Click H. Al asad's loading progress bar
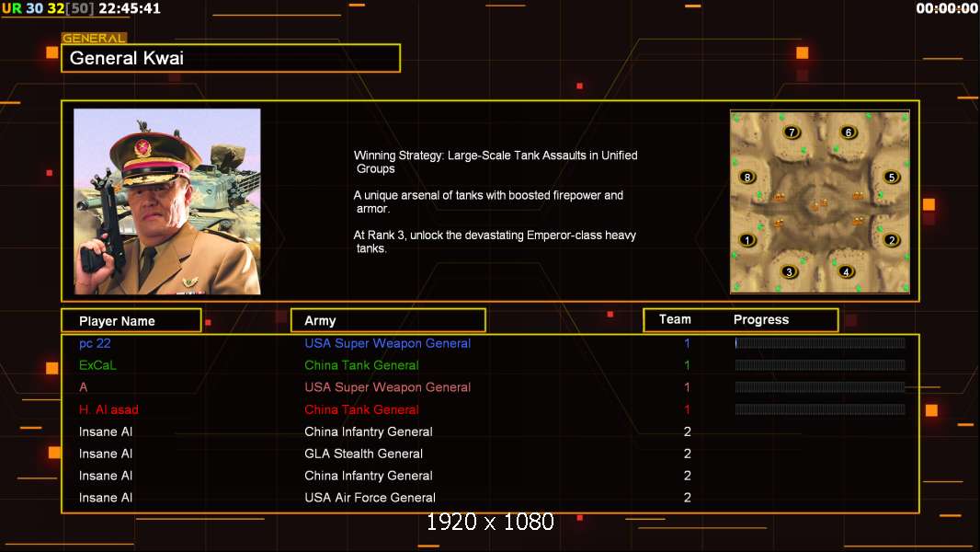 820,409
